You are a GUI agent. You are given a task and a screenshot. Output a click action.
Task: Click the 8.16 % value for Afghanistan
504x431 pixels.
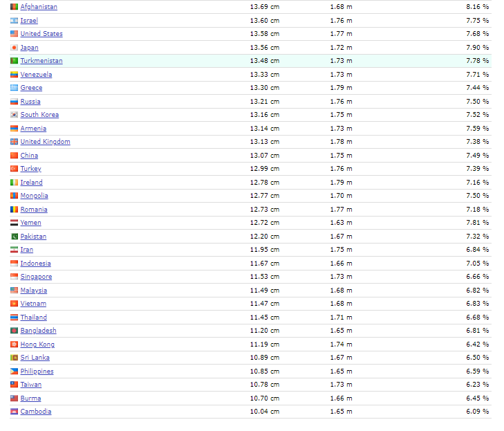click(477, 7)
